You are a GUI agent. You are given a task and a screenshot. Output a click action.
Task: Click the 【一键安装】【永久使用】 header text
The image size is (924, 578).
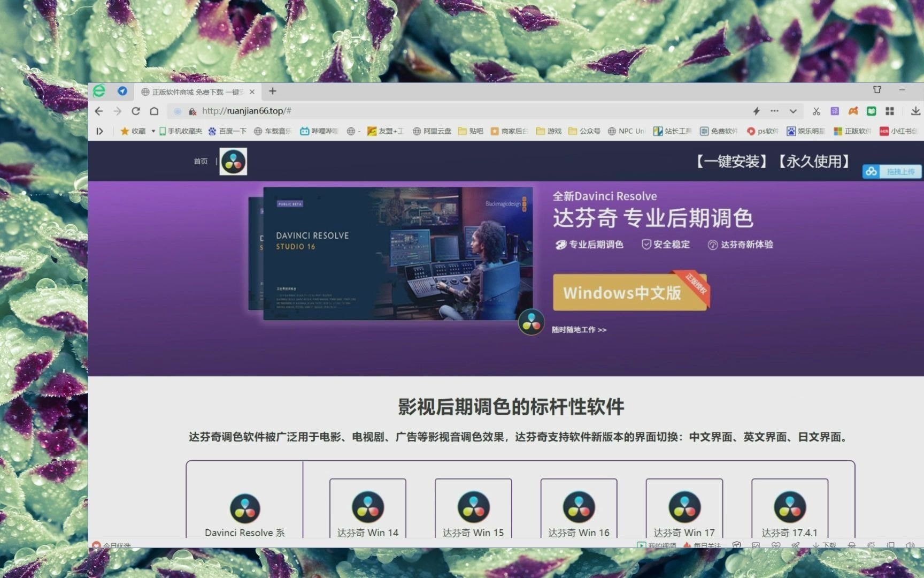pyautogui.click(x=773, y=161)
